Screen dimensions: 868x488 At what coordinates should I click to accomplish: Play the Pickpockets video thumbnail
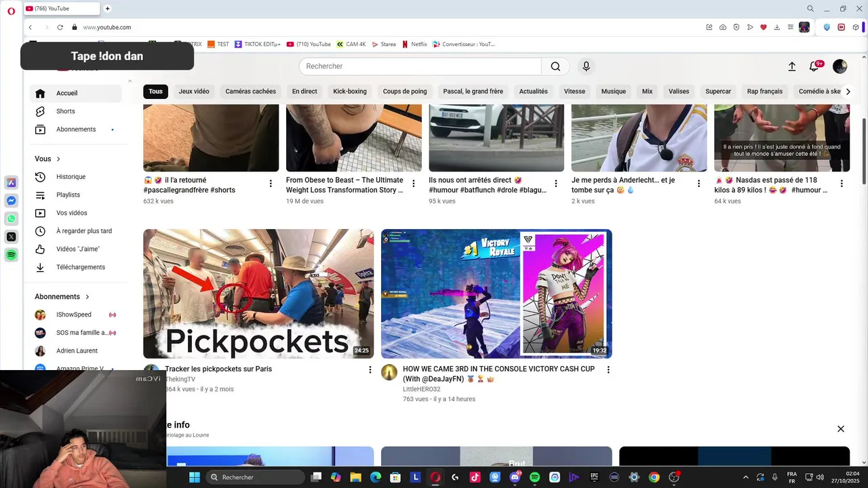pos(258,293)
